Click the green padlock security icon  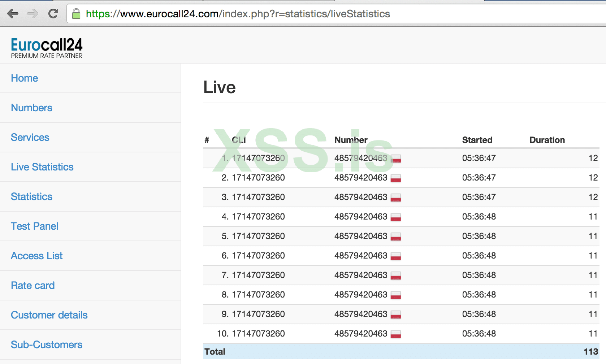coord(76,14)
